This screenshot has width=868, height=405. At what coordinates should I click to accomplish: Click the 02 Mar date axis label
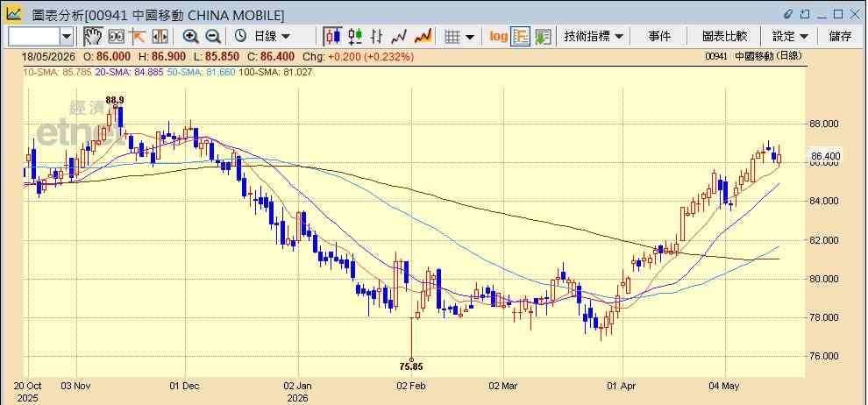pyautogui.click(x=504, y=386)
